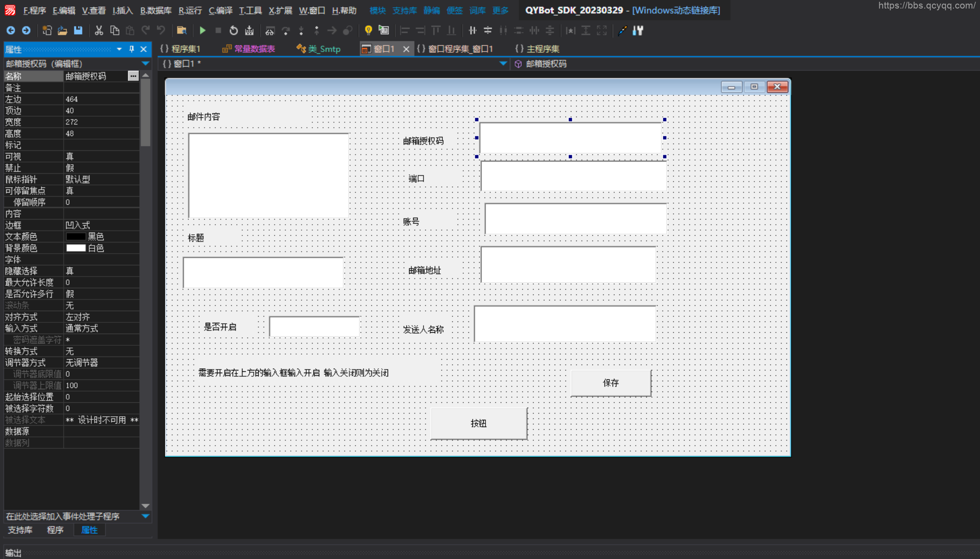Click the properties scrollbar down arrow

(146, 506)
